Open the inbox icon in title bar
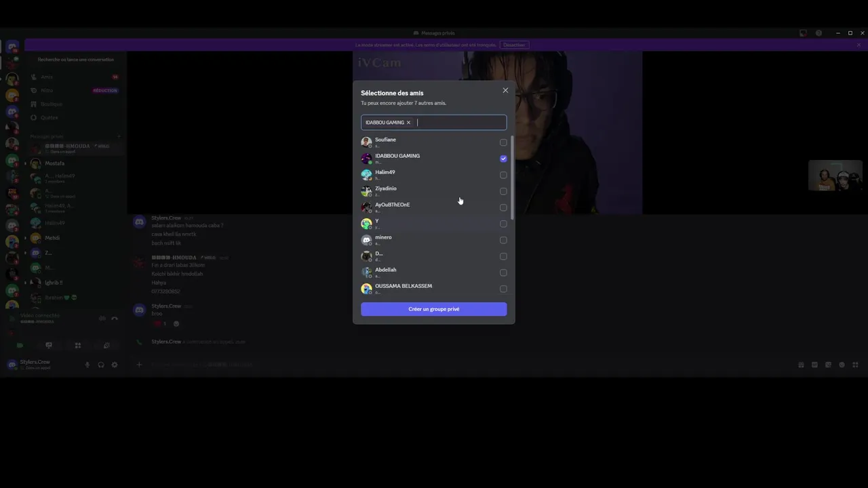The height and width of the screenshot is (488, 868). (803, 33)
